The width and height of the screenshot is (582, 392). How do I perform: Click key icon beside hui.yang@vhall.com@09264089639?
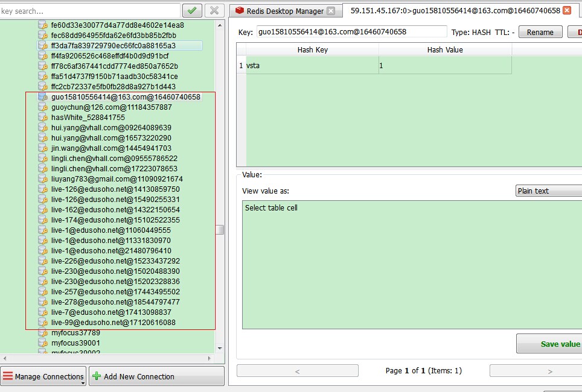tap(43, 128)
